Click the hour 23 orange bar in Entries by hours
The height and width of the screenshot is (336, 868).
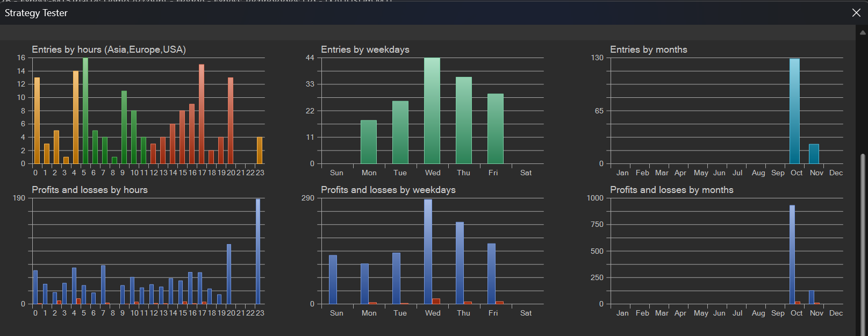[260, 151]
